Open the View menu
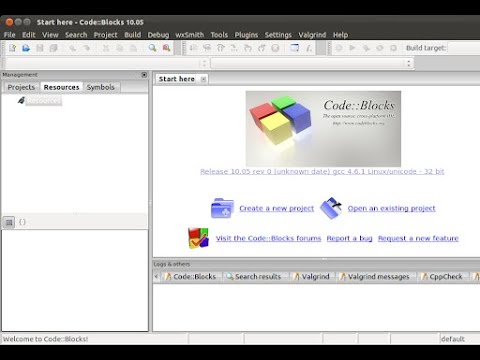Viewport: 480px width, 360px height. point(50,35)
